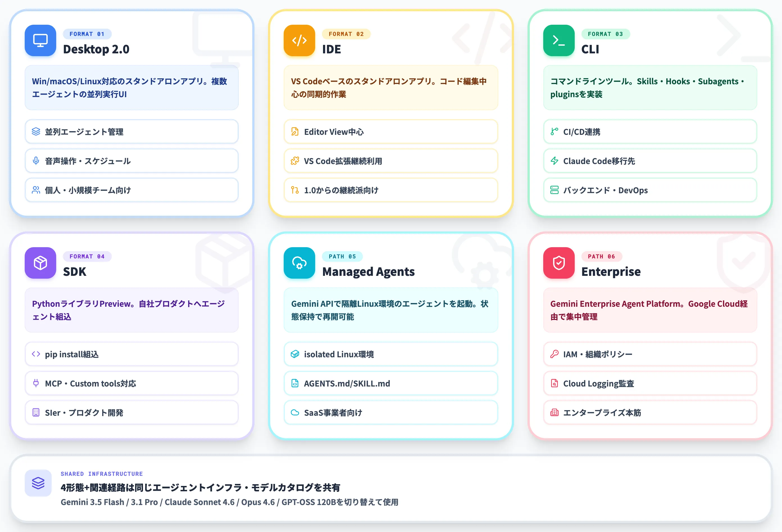The image size is (782, 532).
Task: Click the CLI card heading
Action: coord(590,49)
